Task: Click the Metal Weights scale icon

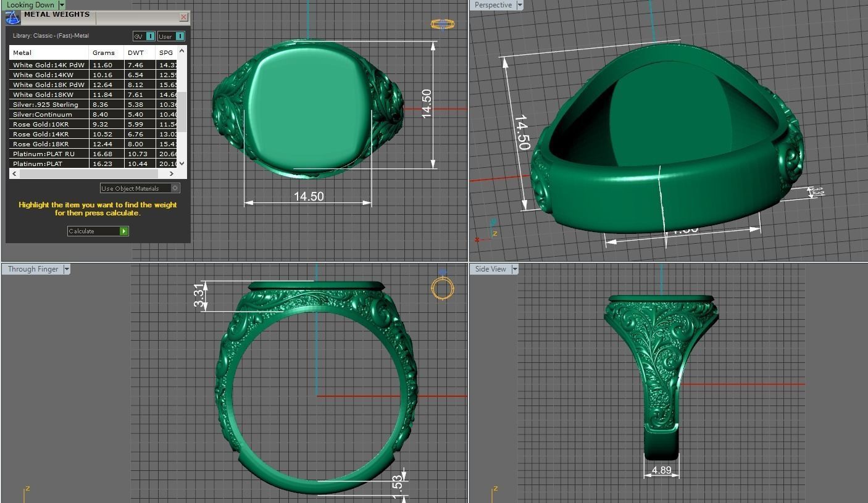Action: coord(12,17)
